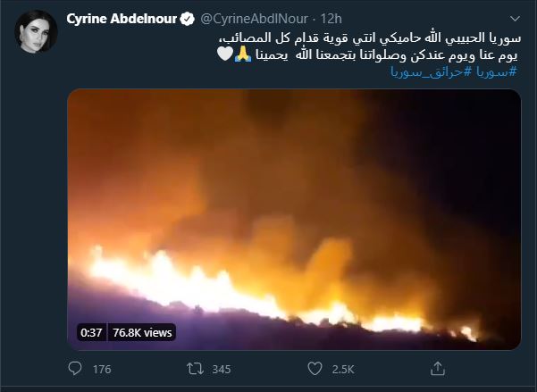Screen dimensions: 537x392
Task: Click the 345 retweets count
Action: click(x=222, y=369)
